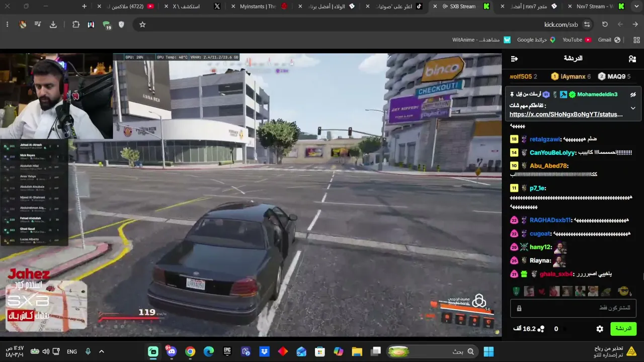Open Microsoft Edge from taskbar
Screen dimensions: 644x362
click(x=209, y=351)
